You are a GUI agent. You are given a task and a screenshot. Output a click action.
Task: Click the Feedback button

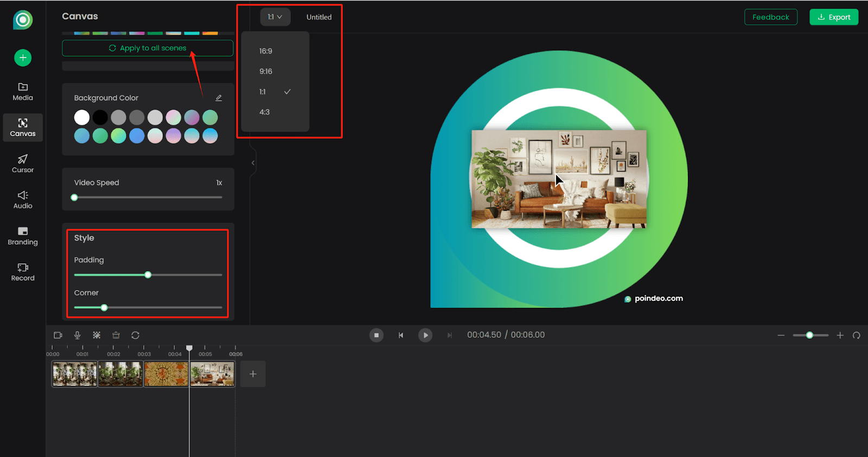click(x=771, y=17)
